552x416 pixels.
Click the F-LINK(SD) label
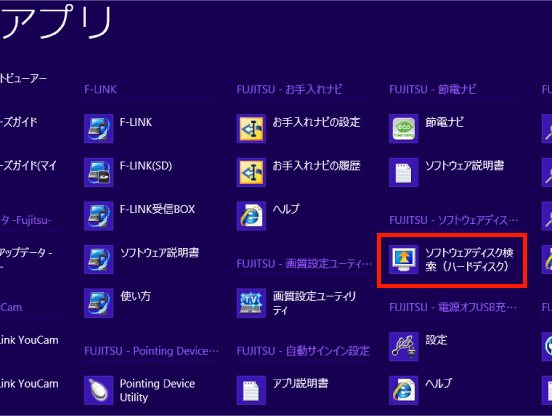146,166
